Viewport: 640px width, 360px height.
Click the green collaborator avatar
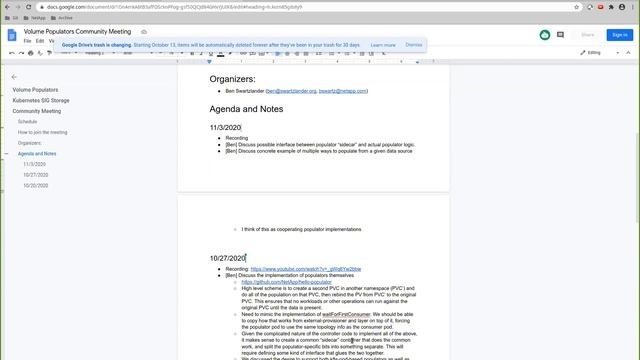pyautogui.click(x=544, y=35)
